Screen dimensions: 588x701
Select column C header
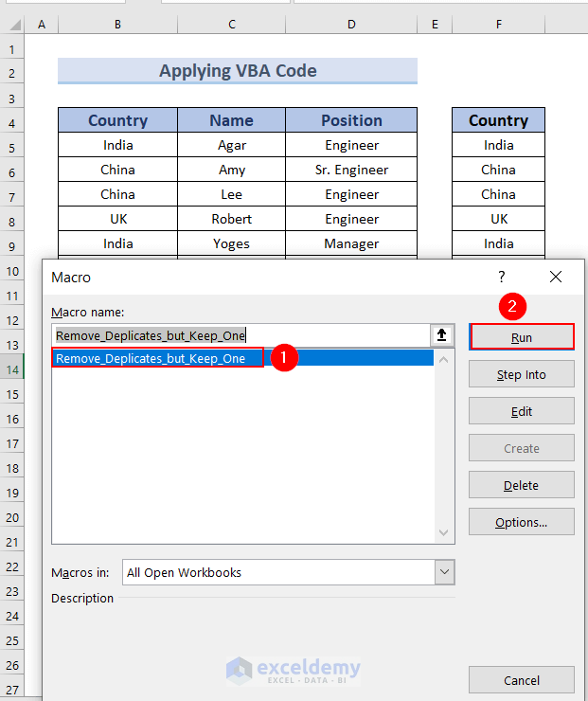pyautogui.click(x=231, y=24)
